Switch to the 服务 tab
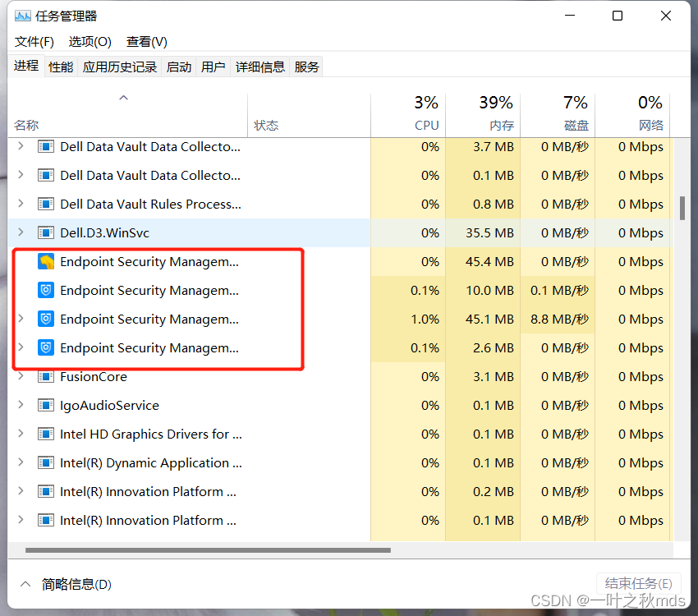698x616 pixels. (x=306, y=67)
